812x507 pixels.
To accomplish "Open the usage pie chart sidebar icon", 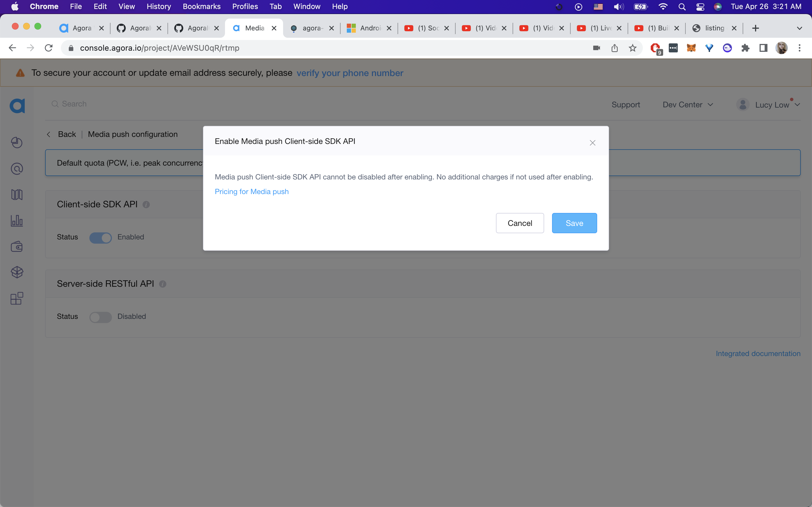I will [x=17, y=143].
